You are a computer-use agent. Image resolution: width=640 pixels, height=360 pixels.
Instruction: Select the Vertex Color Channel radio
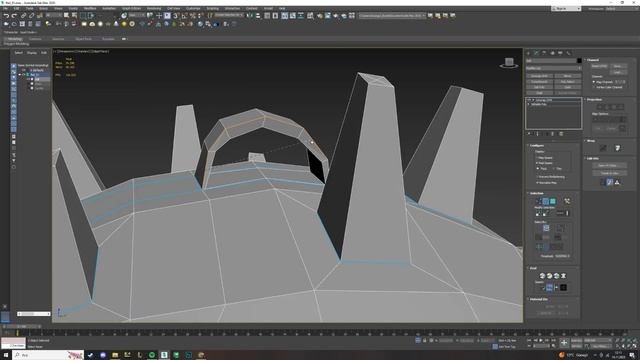point(608,87)
